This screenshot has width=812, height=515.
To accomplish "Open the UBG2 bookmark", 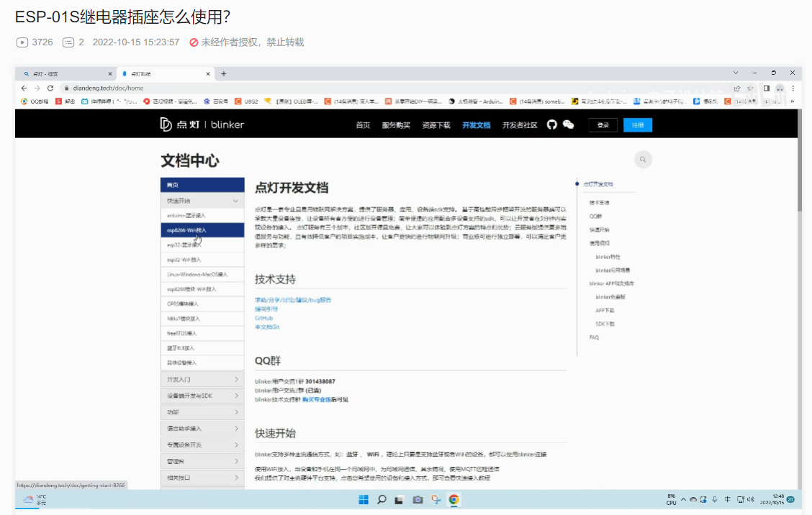I will [246, 101].
